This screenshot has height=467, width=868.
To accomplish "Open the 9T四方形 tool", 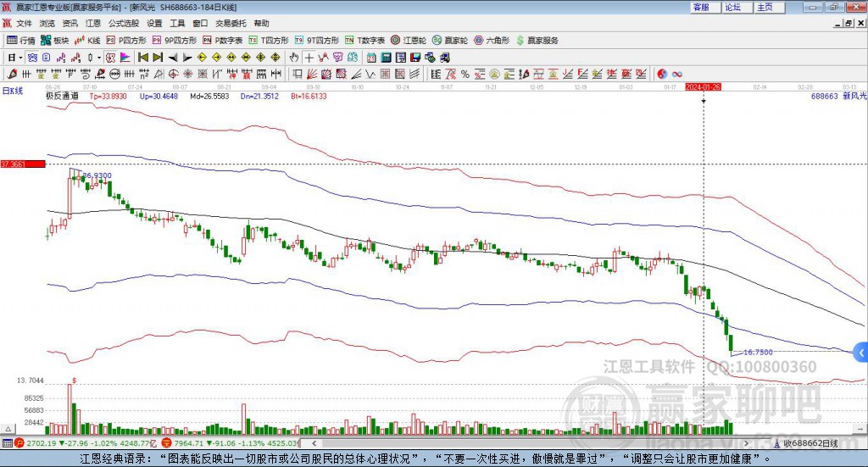I will pos(317,41).
